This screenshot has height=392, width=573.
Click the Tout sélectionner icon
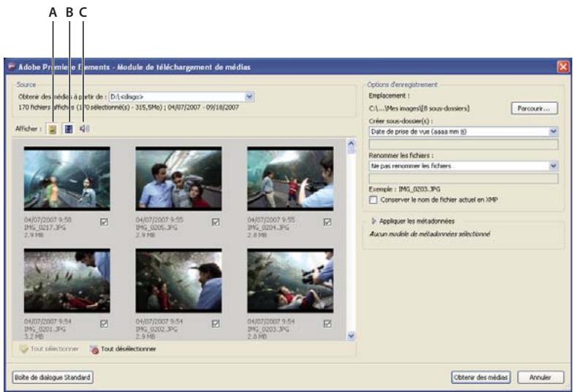pos(23,349)
